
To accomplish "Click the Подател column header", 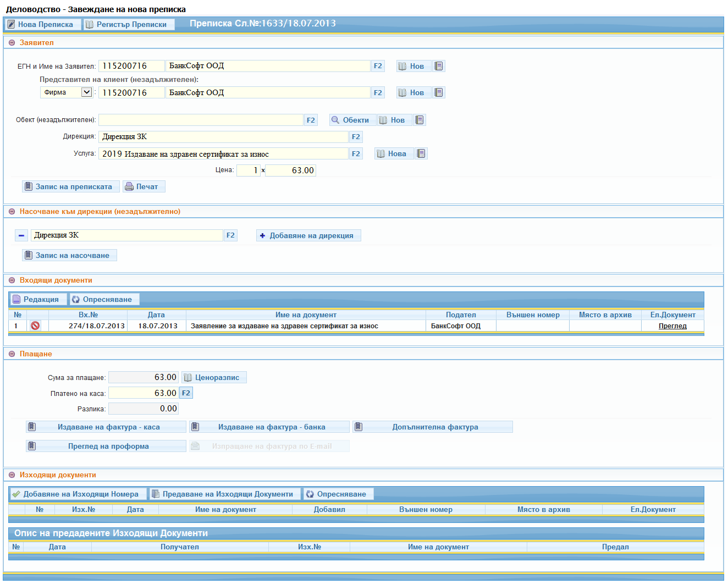I will pyautogui.click(x=461, y=315).
